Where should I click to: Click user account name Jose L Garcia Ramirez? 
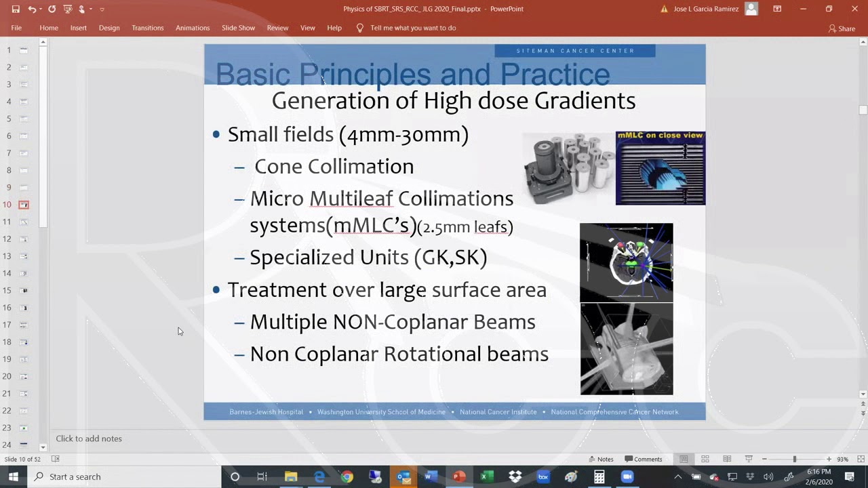coord(707,9)
